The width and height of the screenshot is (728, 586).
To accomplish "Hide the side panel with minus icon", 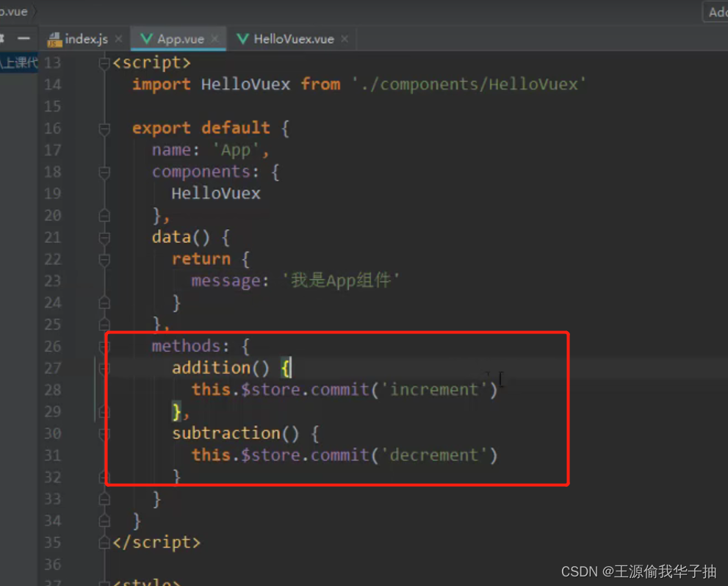I will pos(24,38).
